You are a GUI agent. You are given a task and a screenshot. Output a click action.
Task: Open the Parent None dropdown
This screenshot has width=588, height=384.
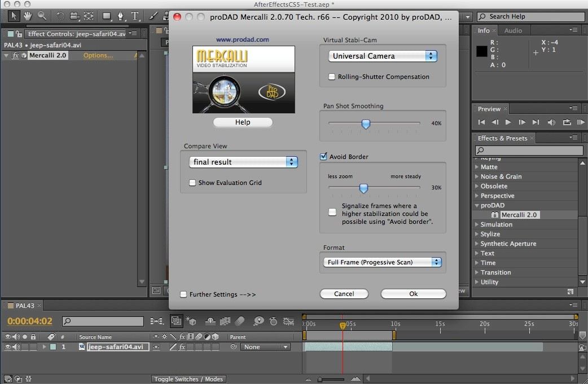click(x=265, y=347)
